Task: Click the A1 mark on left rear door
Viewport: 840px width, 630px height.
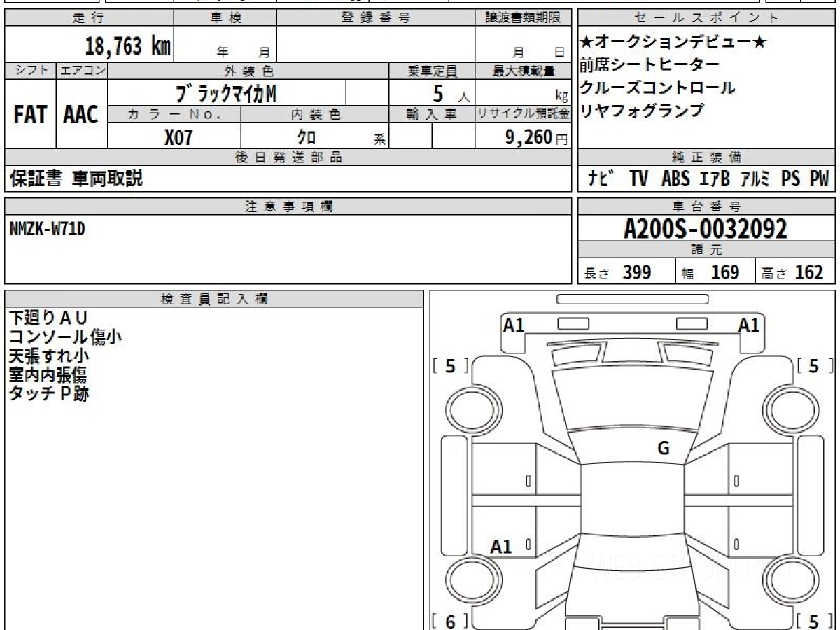Action: point(501,547)
